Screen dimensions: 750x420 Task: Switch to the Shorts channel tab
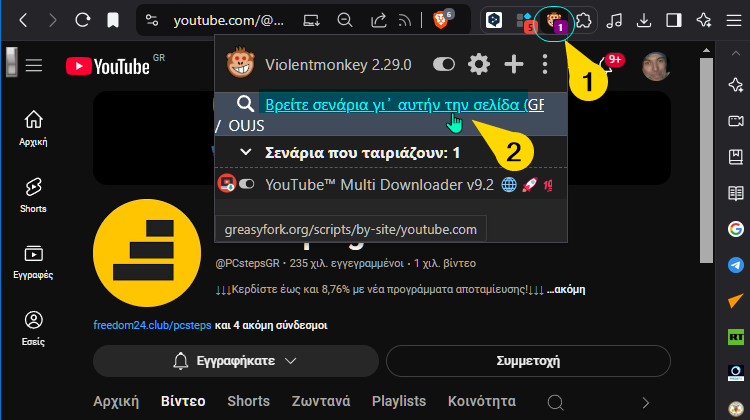coord(249,401)
